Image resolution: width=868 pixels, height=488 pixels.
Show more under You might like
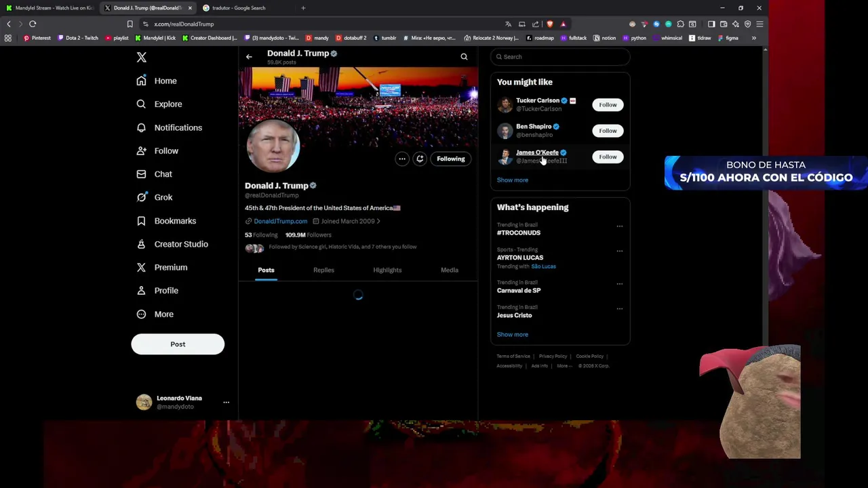click(x=512, y=180)
